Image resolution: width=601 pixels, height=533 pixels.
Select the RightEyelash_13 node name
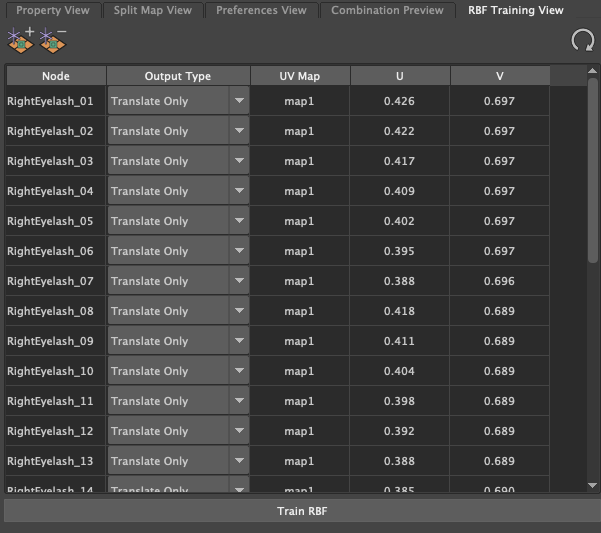pyautogui.click(x=50, y=461)
